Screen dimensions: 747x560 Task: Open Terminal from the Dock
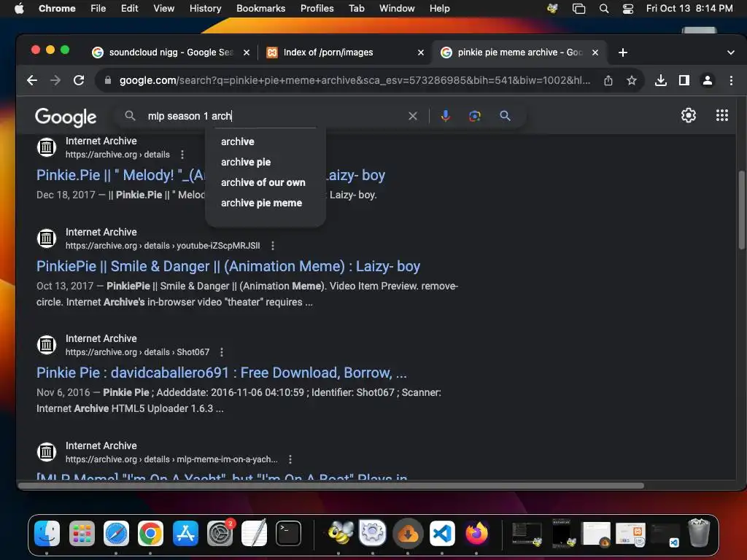(x=289, y=533)
